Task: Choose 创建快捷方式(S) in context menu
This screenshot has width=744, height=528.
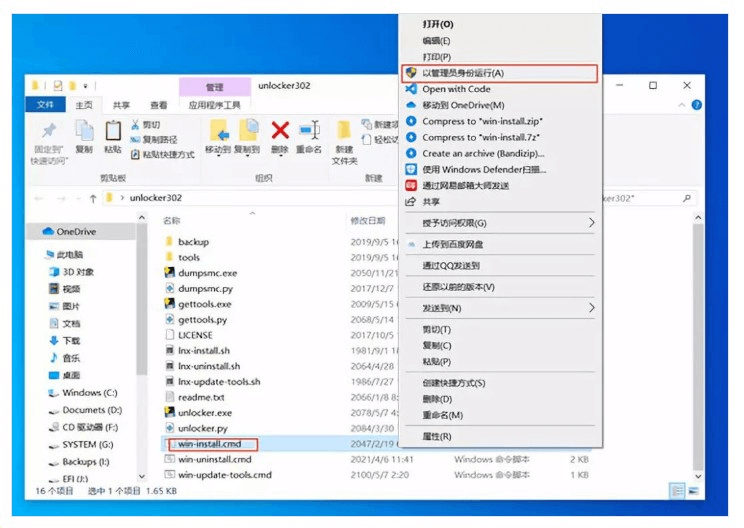Action: point(502,383)
